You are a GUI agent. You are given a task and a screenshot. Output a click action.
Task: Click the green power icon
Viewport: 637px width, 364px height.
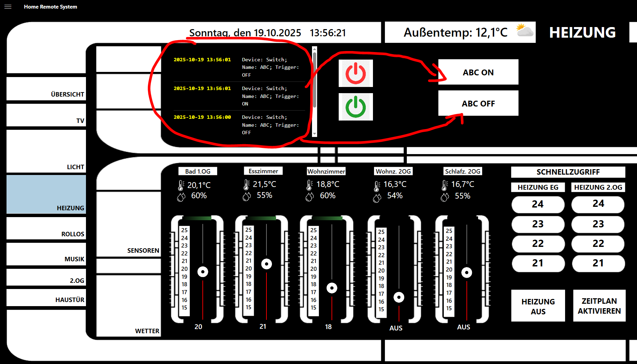point(355,107)
